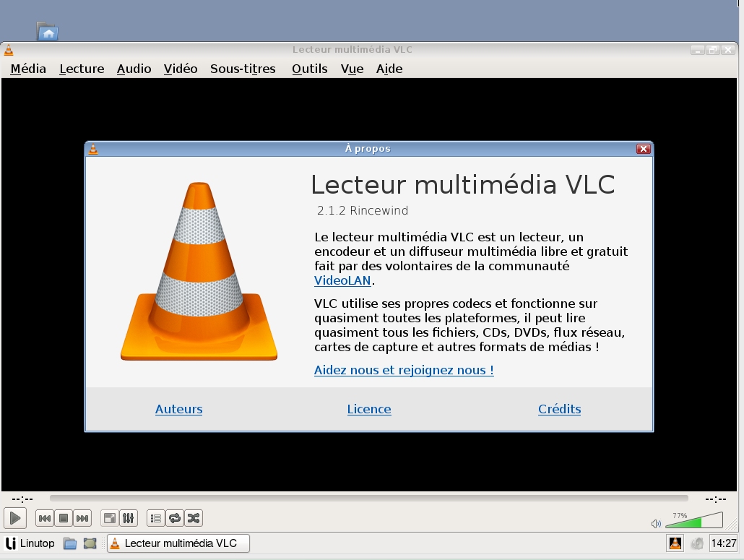This screenshot has height=560, width=744.
Task: Follow the VideoLAN hyperlink
Action: [x=342, y=280]
